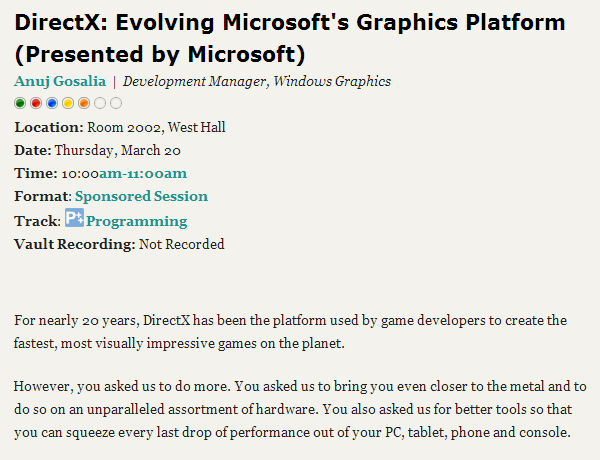Click the green pass indicator dot

20,103
